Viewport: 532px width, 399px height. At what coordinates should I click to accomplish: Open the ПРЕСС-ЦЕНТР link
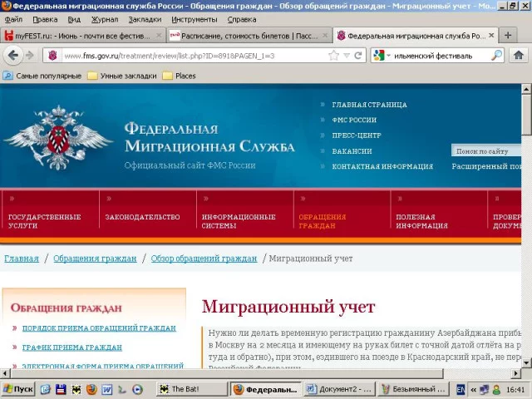[x=357, y=135]
